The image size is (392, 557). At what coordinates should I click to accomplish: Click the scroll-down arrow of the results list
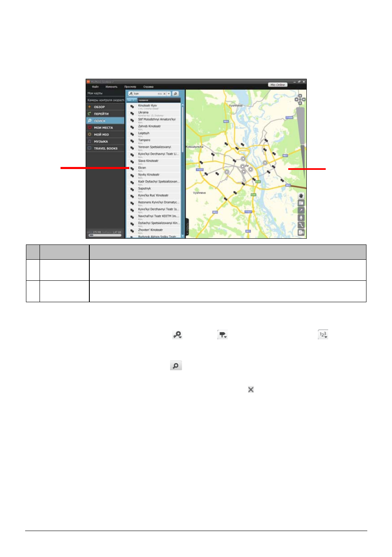click(x=183, y=236)
